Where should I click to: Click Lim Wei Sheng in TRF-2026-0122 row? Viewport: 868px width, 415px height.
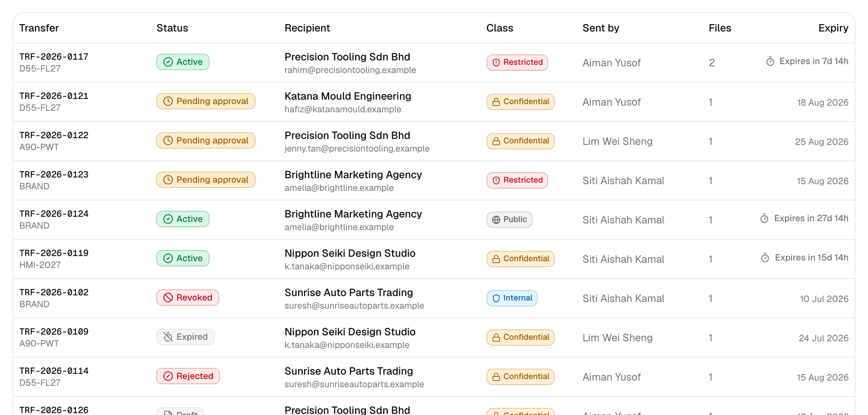click(x=617, y=142)
